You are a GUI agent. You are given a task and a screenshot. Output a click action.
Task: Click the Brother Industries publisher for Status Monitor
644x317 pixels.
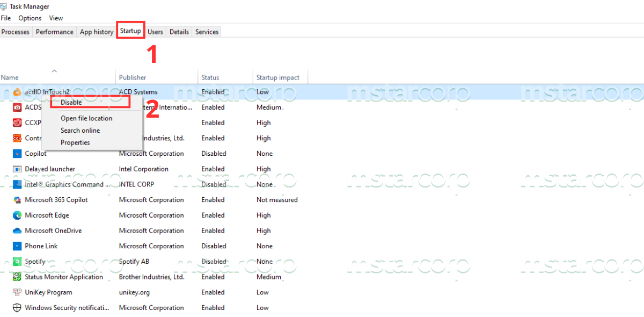point(151,277)
